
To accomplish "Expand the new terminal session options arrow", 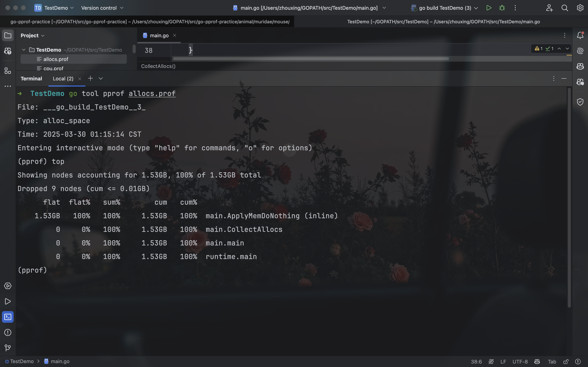I will point(101,78).
